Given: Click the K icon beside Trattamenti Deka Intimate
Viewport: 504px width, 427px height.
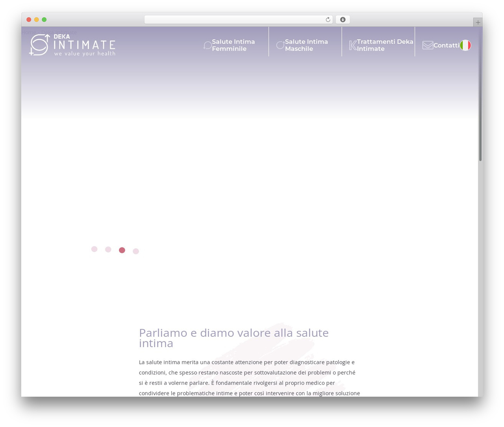Looking at the screenshot, I should pos(353,45).
